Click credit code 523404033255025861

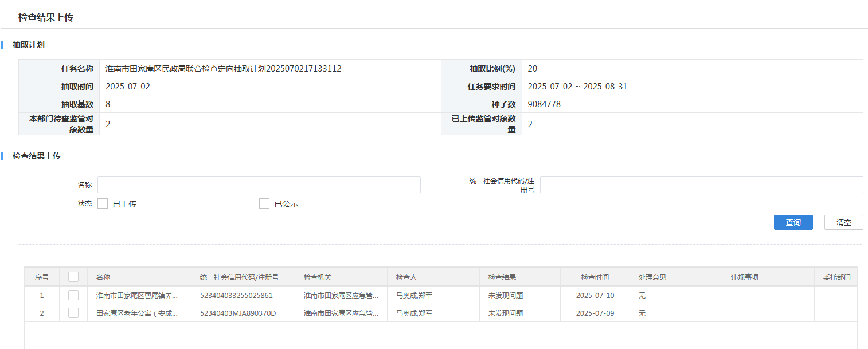(236, 296)
